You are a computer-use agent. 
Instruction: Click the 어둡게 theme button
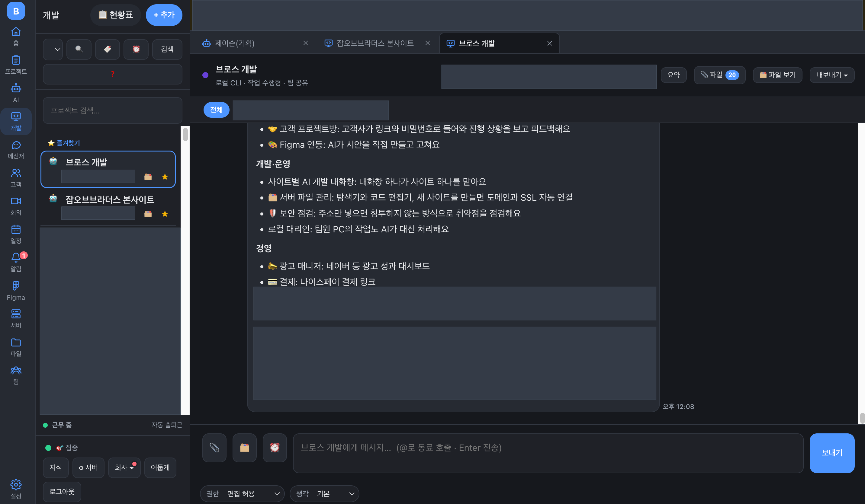(160, 467)
